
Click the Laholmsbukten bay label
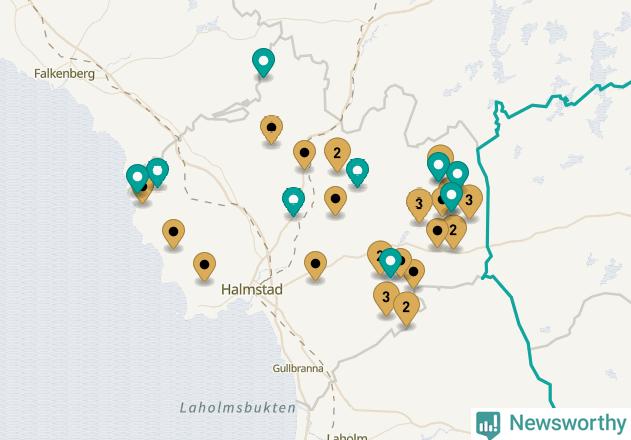pos(238,408)
